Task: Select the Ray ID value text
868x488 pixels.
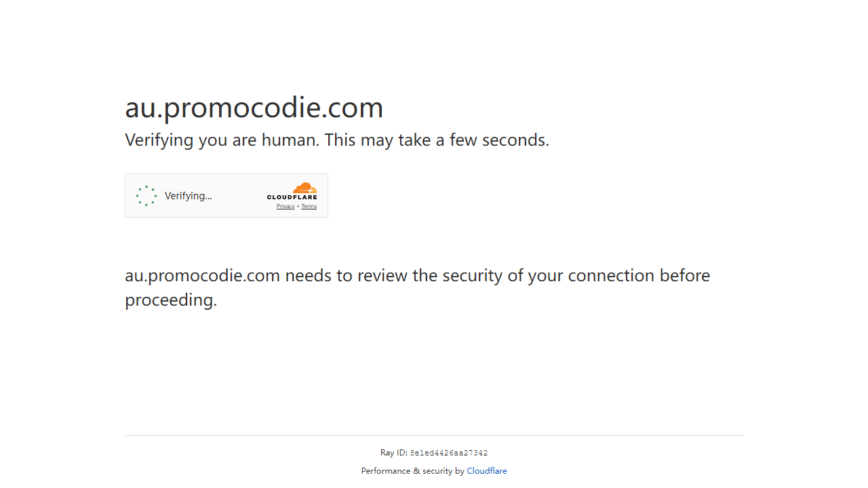Action: (448, 453)
